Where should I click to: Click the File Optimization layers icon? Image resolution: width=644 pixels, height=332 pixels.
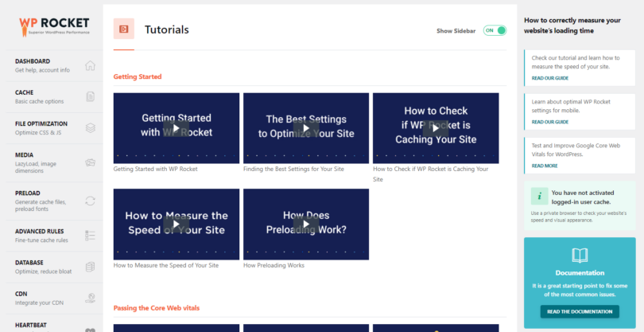[x=90, y=128]
